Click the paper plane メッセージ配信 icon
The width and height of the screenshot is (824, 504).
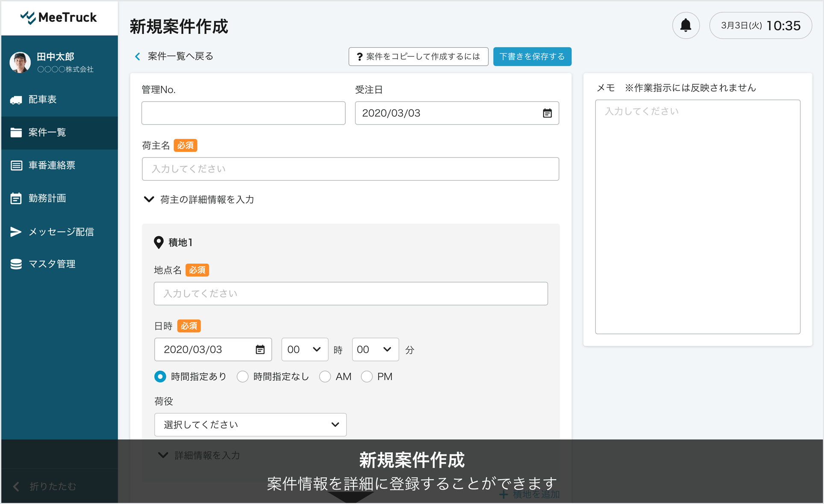click(16, 231)
